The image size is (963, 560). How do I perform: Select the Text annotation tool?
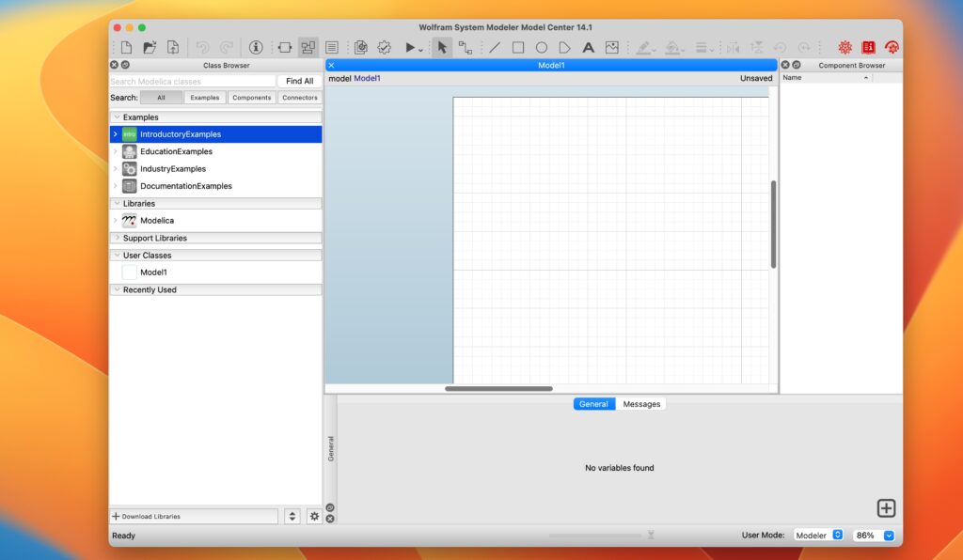pyautogui.click(x=587, y=47)
